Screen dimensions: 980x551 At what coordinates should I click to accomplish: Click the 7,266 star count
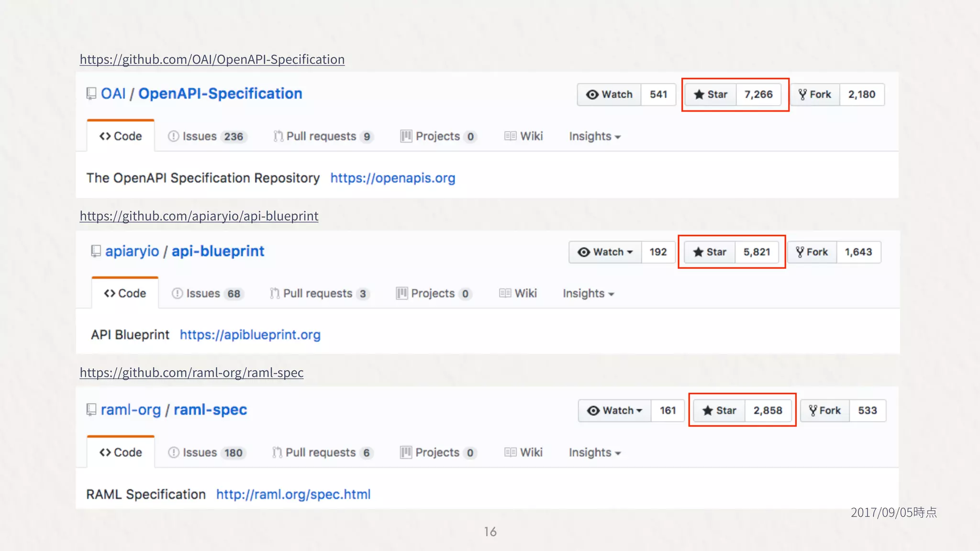coord(758,95)
